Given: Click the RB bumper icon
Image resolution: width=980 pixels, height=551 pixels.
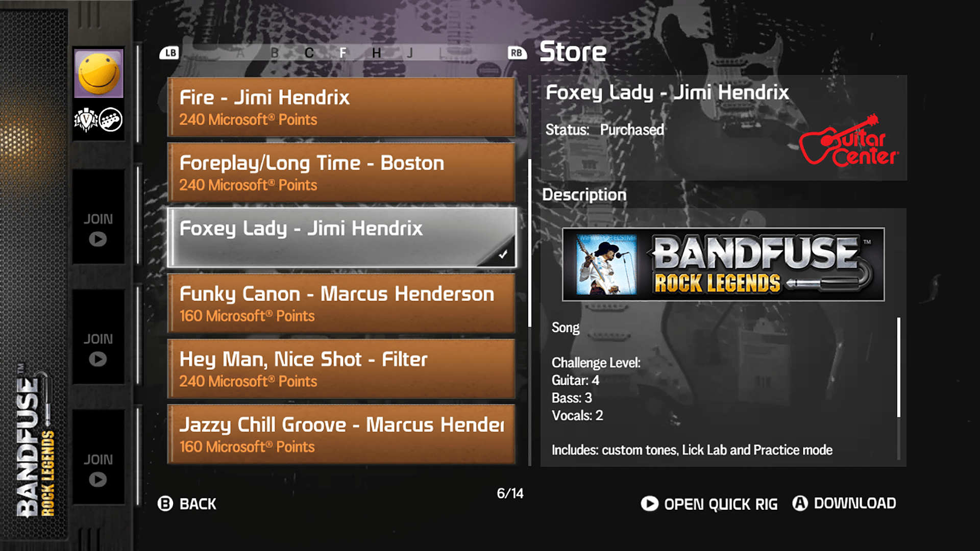Looking at the screenshot, I should tap(517, 53).
